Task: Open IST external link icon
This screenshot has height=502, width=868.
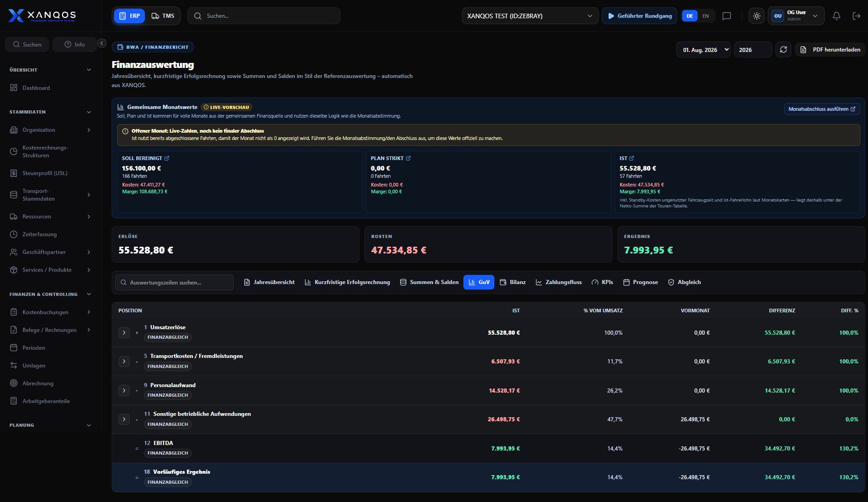Action: click(x=632, y=158)
